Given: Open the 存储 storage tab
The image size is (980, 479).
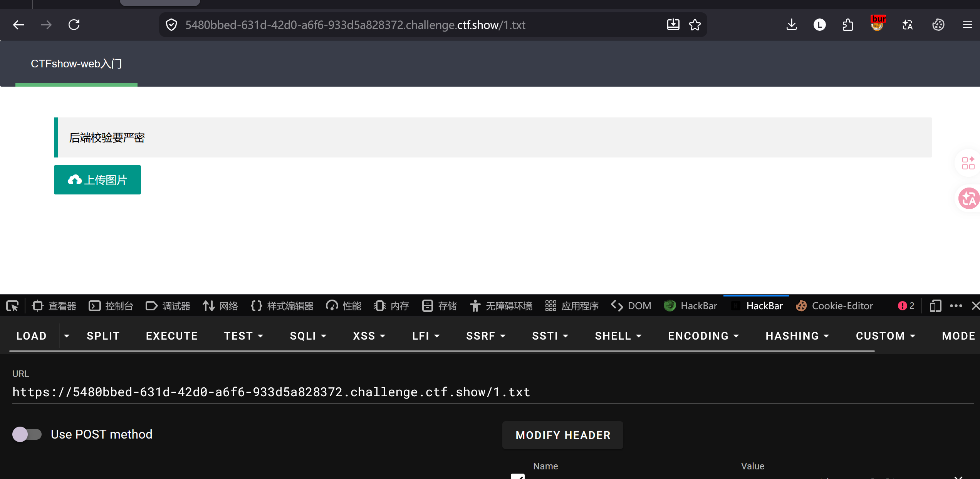Looking at the screenshot, I should point(439,306).
